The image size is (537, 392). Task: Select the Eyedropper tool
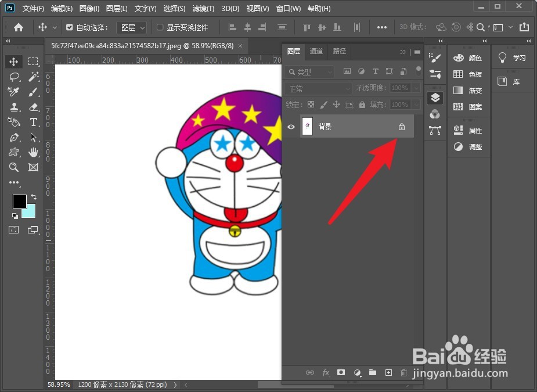tap(14, 92)
